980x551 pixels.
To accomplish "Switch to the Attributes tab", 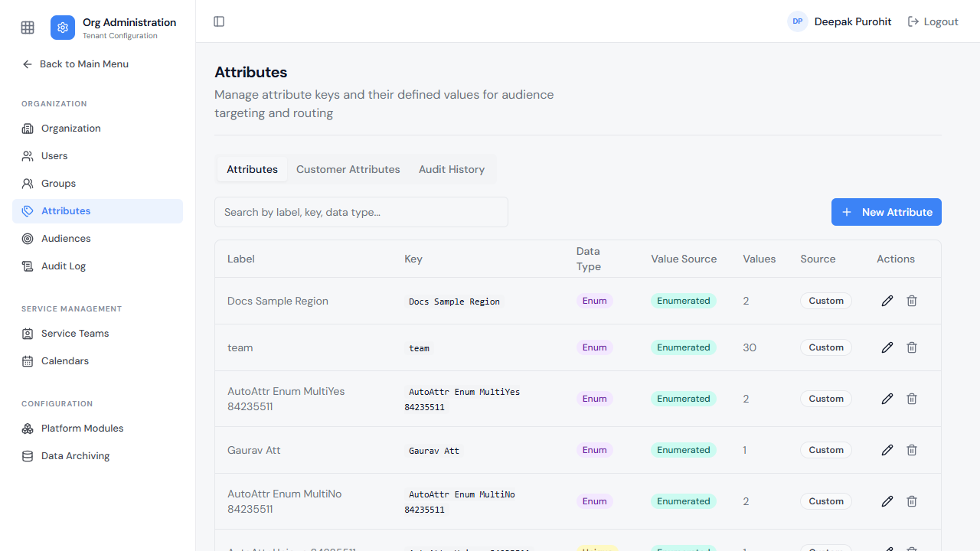I will (252, 169).
